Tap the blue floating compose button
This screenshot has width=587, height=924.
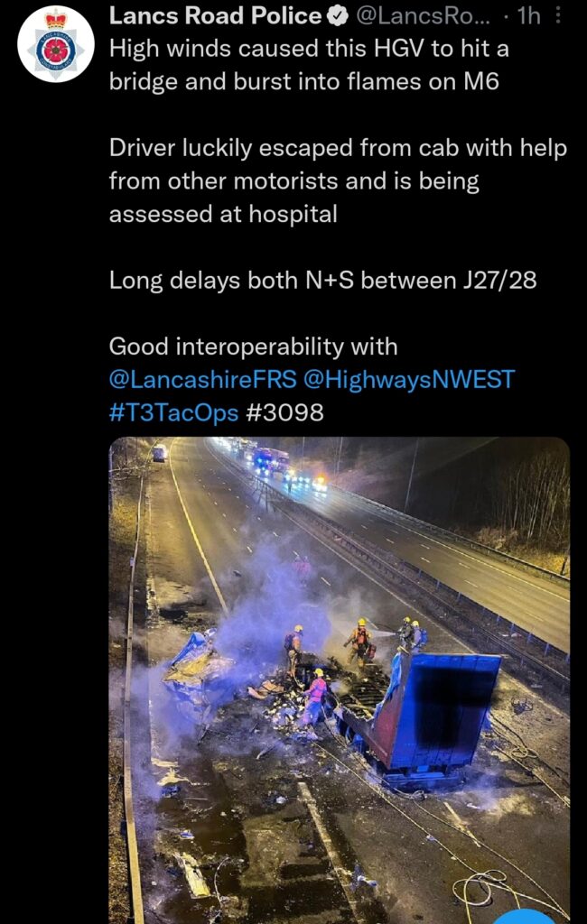[x=524, y=917]
